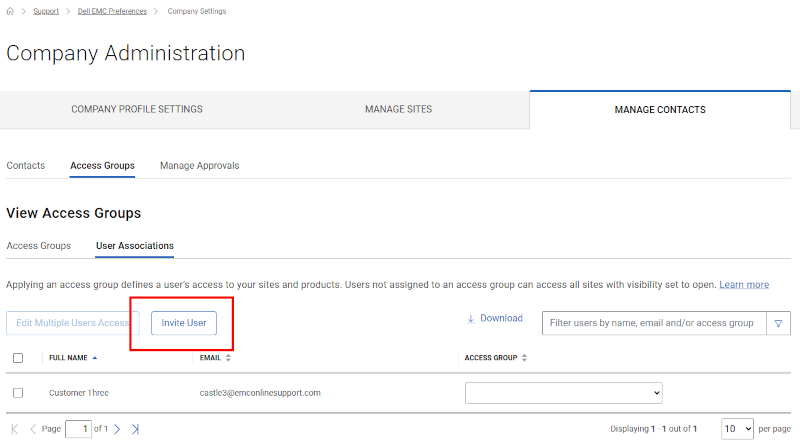
Task: Sort by Access Group column
Action: tap(526, 357)
